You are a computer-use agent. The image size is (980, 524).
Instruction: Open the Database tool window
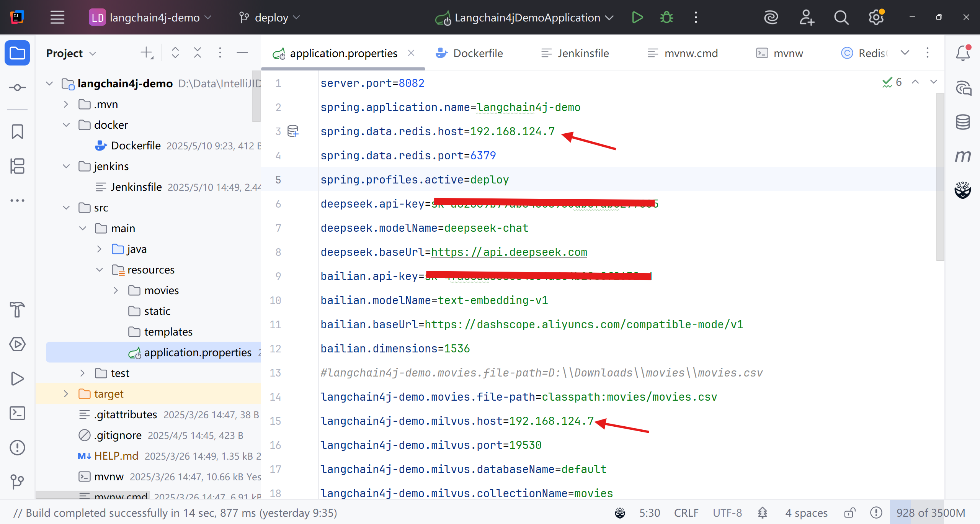(963, 122)
